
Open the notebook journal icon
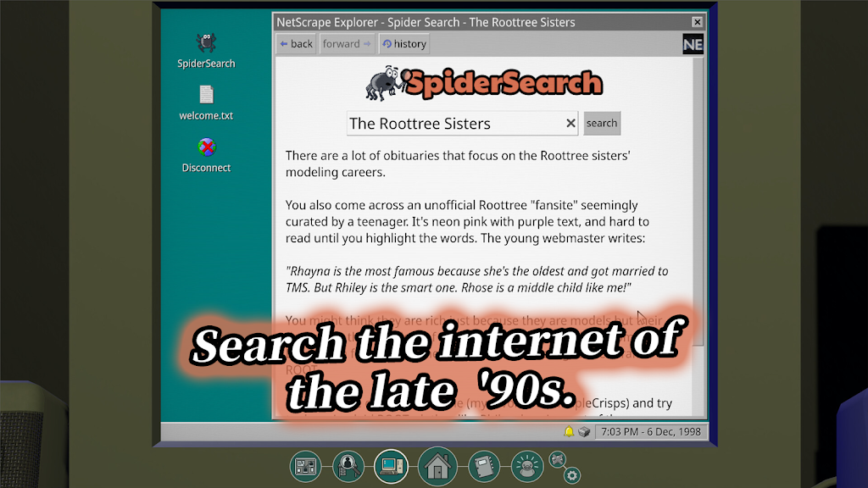[x=484, y=467]
